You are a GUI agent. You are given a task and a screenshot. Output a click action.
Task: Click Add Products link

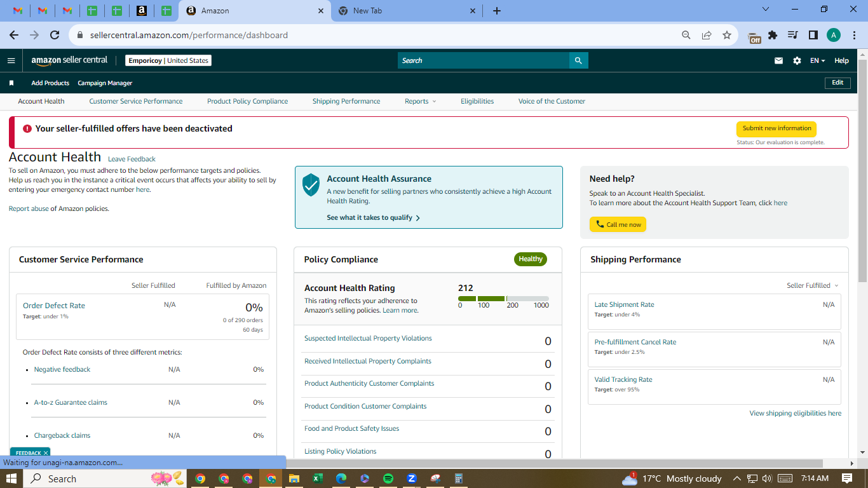(x=50, y=83)
